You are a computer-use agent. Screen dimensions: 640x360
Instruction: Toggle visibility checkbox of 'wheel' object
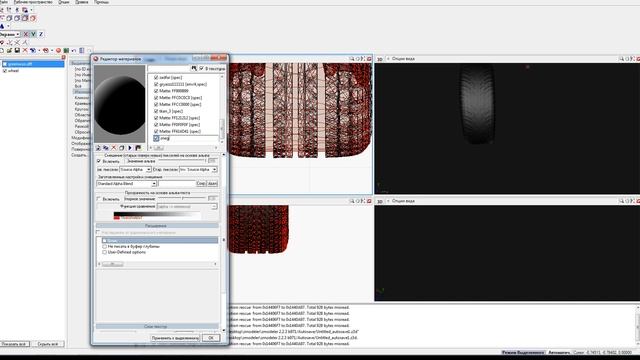[x=5, y=71]
